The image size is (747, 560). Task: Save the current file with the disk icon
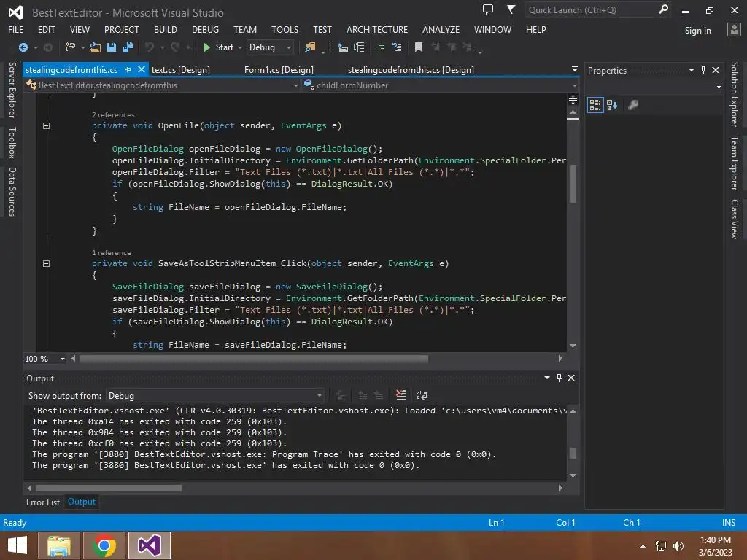tap(112, 47)
